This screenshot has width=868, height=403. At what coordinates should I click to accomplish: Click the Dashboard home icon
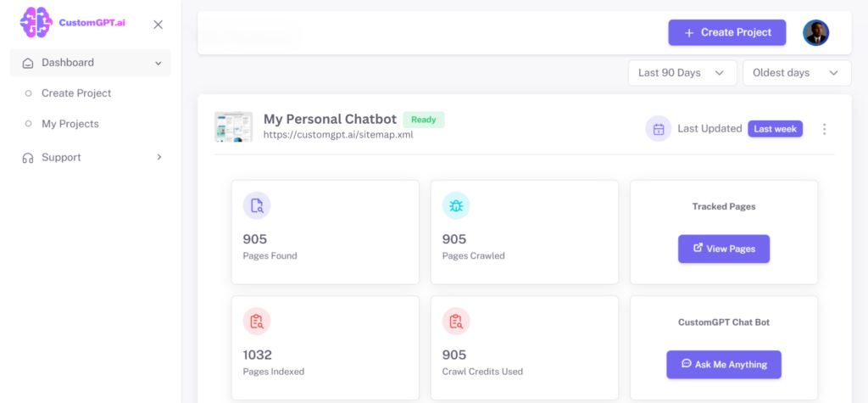[x=28, y=63]
